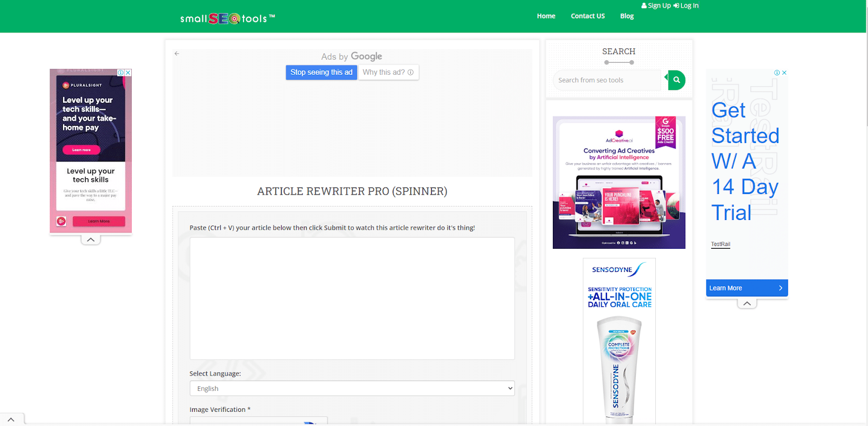Click the Why this ad? button
This screenshot has width=868, height=426.
point(388,72)
